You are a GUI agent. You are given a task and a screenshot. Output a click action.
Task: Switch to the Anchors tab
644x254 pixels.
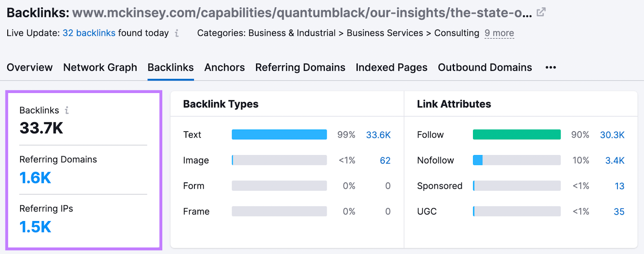(224, 67)
